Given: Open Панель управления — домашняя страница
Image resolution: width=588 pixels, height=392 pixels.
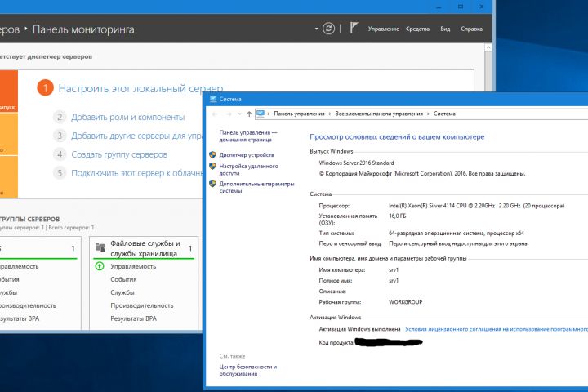Looking at the screenshot, I should pyautogui.click(x=248, y=136).
